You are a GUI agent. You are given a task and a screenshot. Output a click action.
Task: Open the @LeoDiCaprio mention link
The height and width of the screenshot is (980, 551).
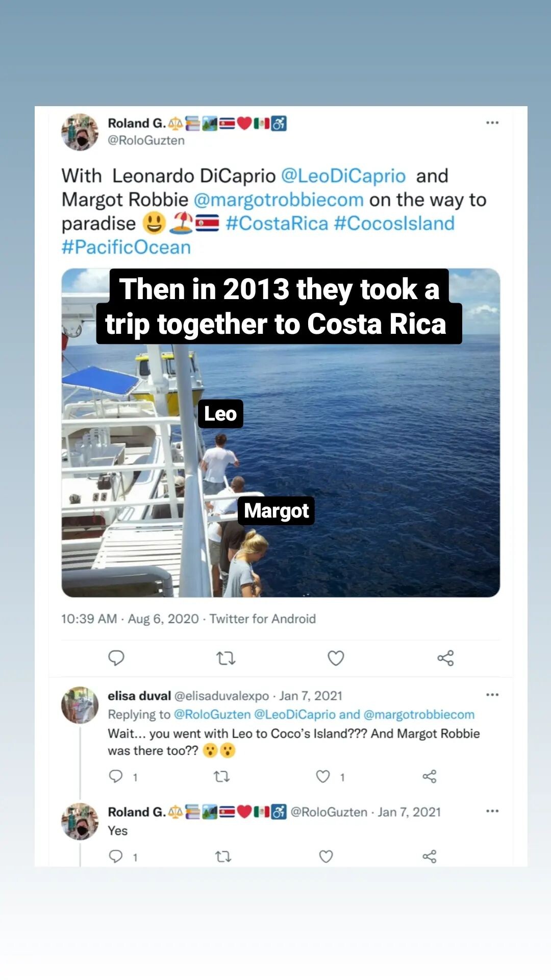[x=343, y=176]
